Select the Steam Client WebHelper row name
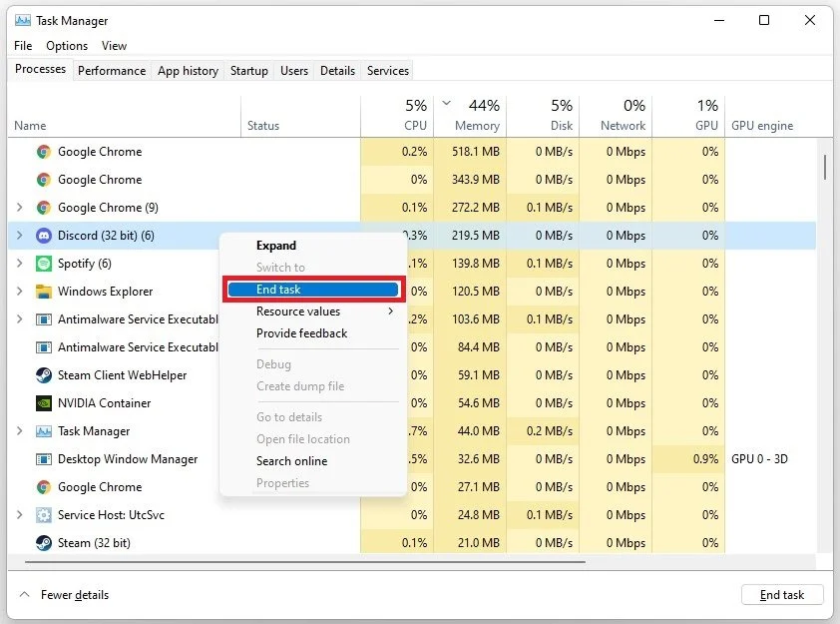 [x=122, y=375]
